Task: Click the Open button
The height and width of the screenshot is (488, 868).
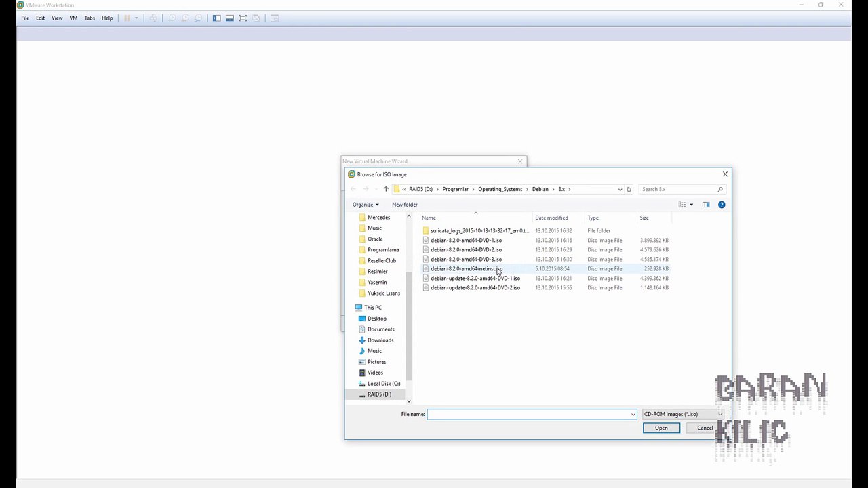Action: tap(661, 428)
